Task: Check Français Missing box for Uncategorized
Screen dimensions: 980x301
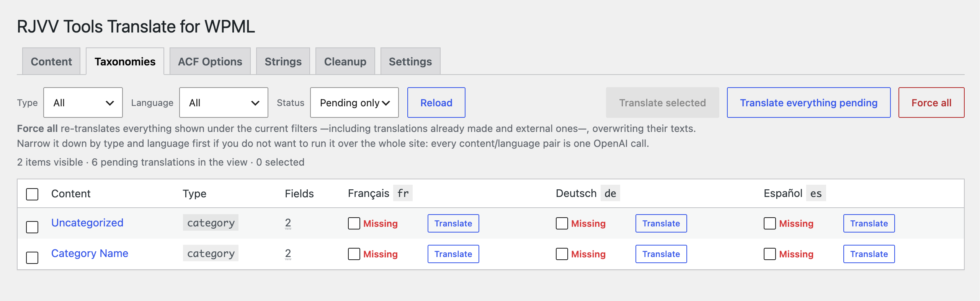Action: click(x=354, y=223)
